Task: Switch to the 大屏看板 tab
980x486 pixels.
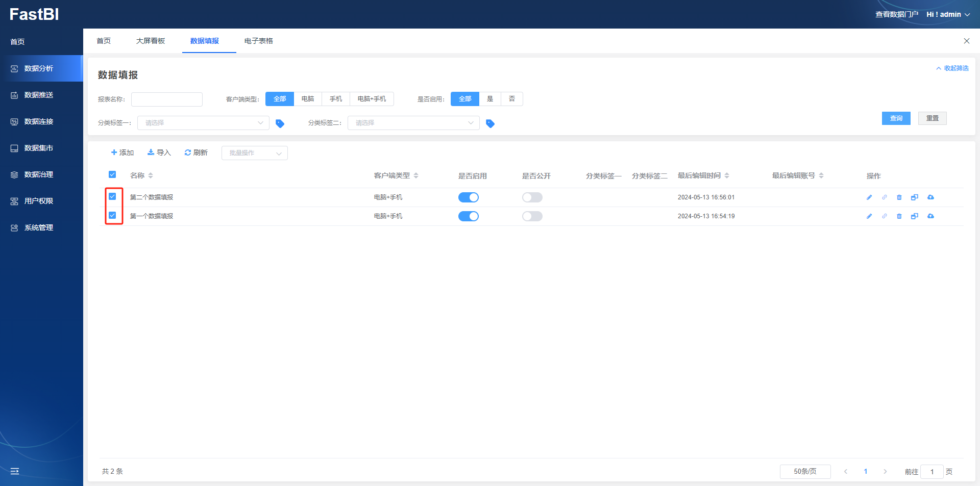Action: click(x=151, y=41)
